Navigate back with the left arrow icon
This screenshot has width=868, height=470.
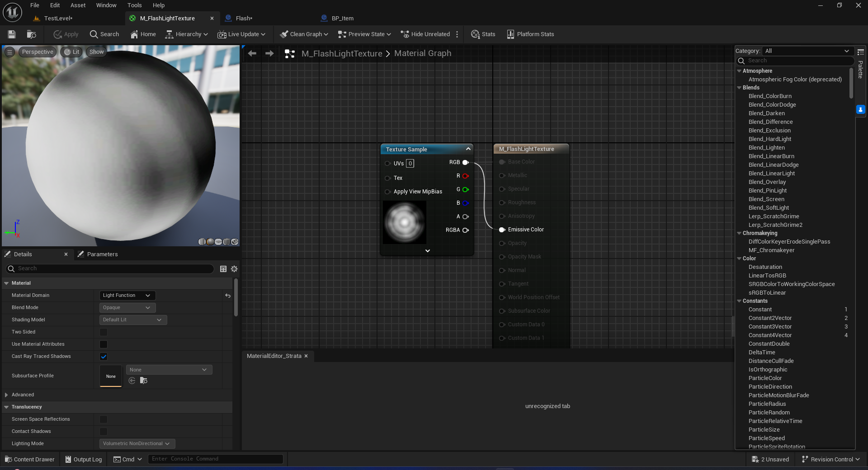pos(252,53)
